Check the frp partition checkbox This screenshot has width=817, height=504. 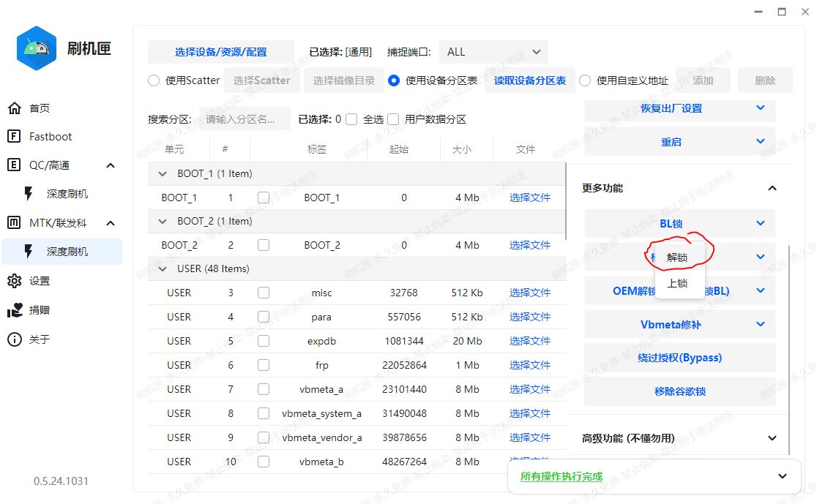click(264, 365)
